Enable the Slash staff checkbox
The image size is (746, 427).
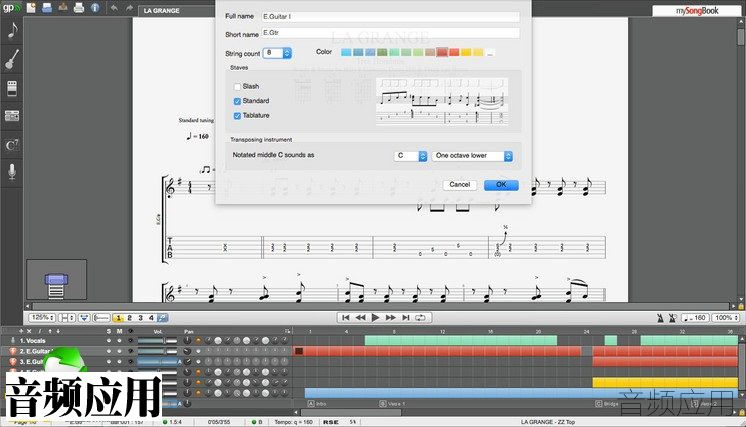coord(237,87)
